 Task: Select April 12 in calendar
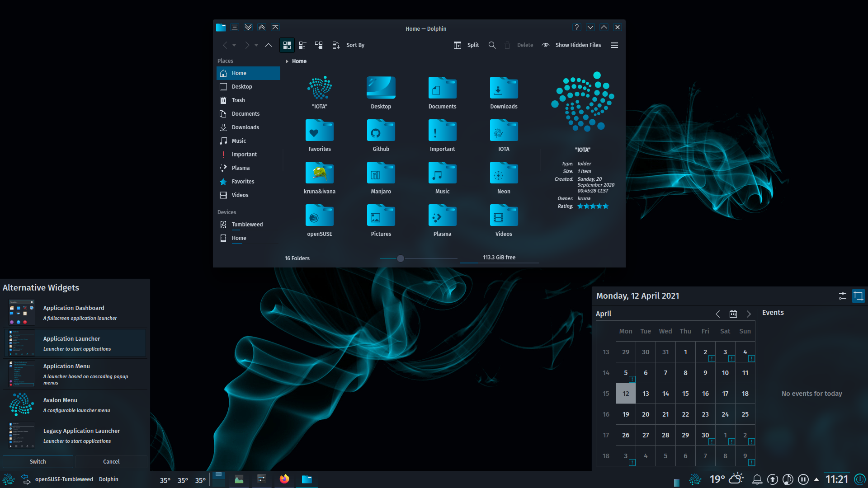(626, 394)
